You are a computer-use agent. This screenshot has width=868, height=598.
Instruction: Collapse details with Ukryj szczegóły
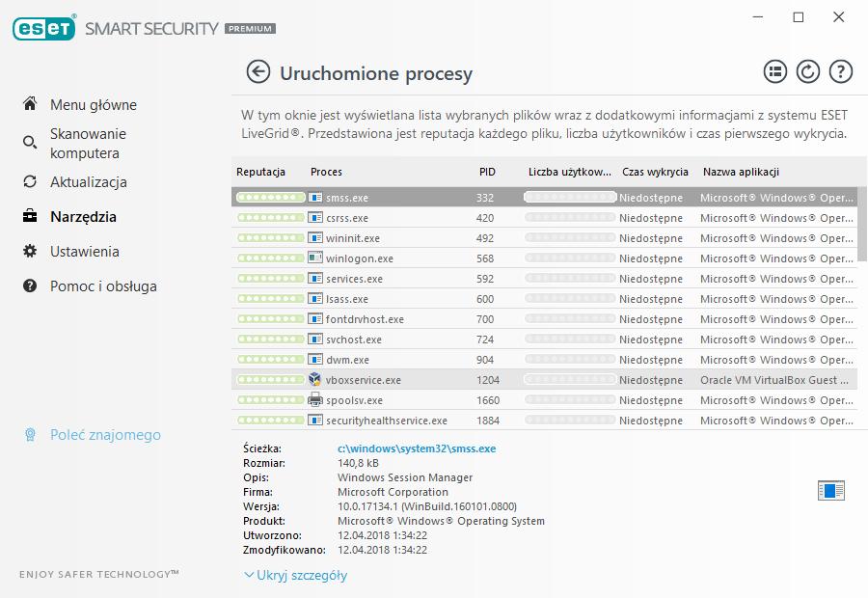click(x=296, y=575)
